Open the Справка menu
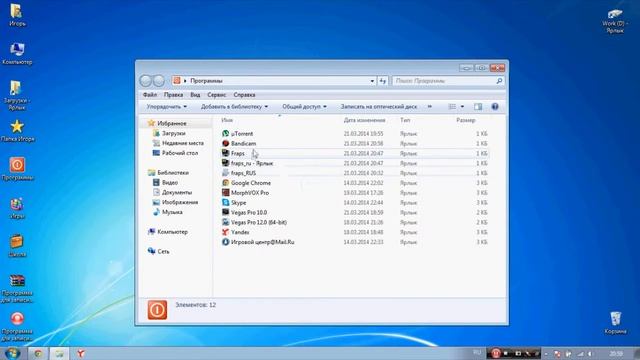The image size is (640, 360). point(244,95)
